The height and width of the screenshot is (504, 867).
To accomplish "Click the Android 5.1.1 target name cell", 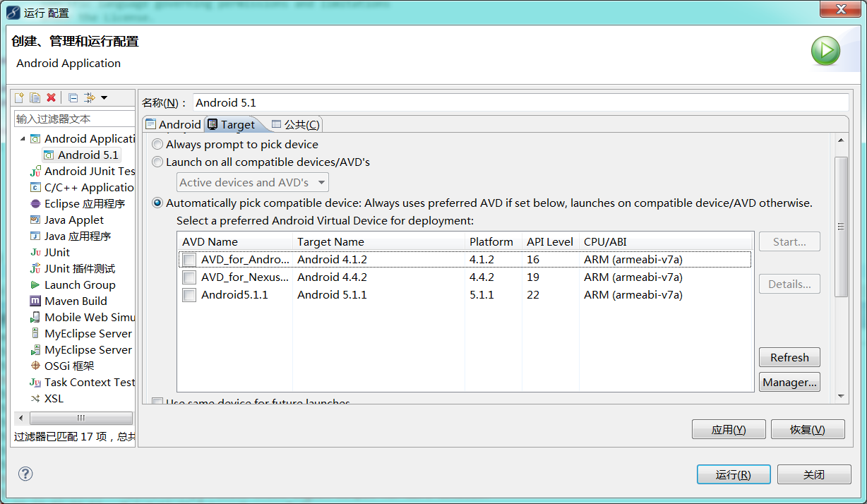I will point(332,295).
